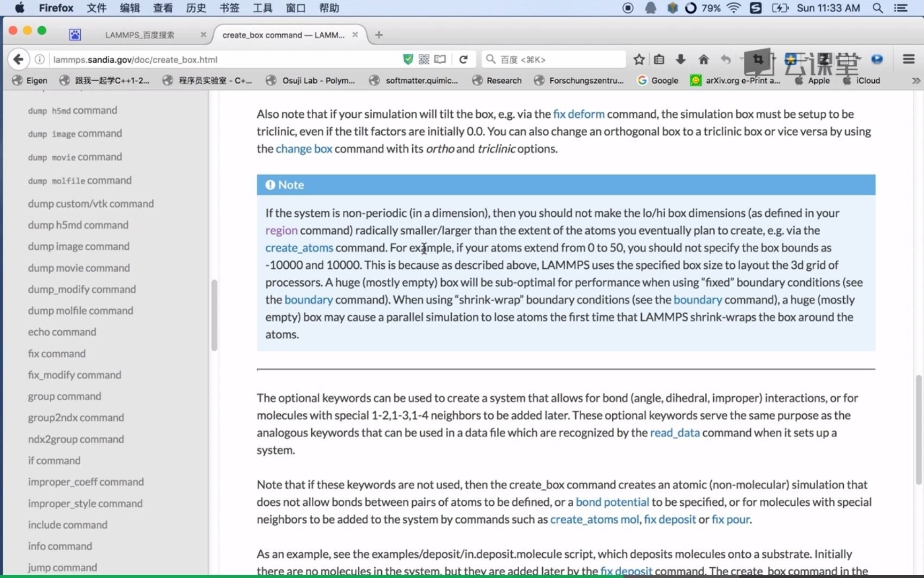Follow the change box link
This screenshot has width=924, height=578.
[304, 149]
